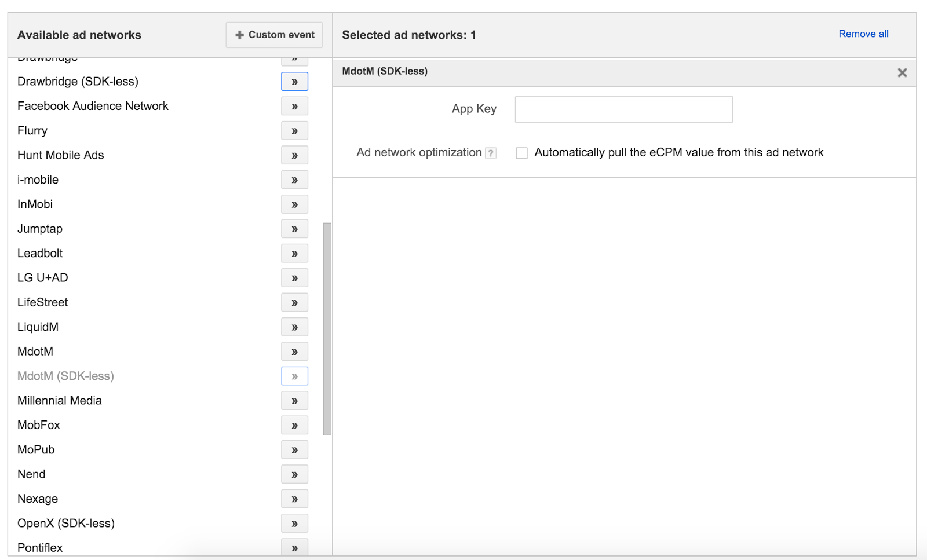Image resolution: width=927 pixels, height=560 pixels.
Task: Click the App Key label
Action: (x=474, y=109)
